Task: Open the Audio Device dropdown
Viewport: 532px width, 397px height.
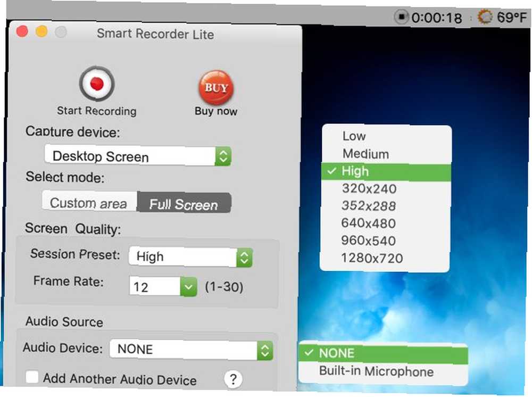Action: click(x=192, y=350)
